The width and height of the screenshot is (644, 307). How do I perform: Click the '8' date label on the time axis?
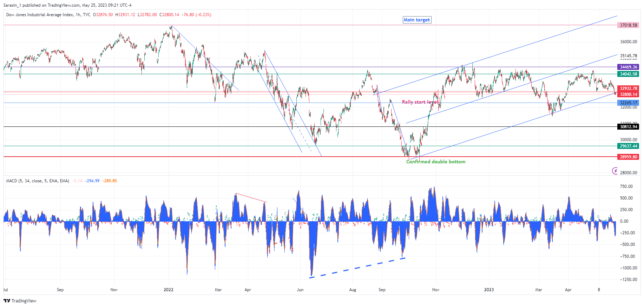coord(599,290)
